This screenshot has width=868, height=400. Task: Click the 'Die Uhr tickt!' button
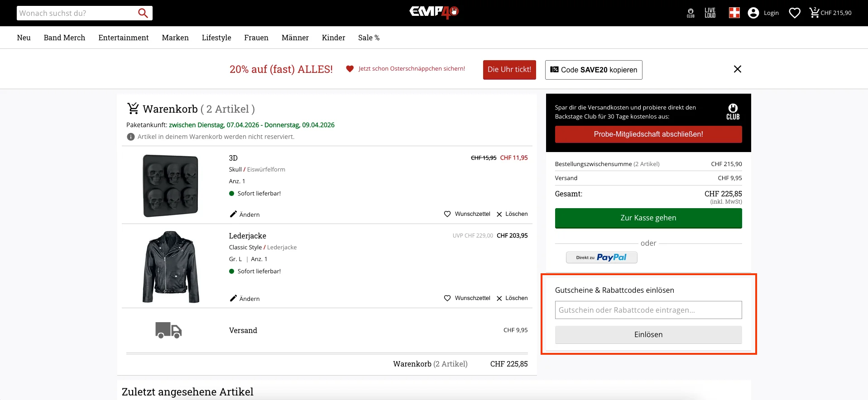509,70
